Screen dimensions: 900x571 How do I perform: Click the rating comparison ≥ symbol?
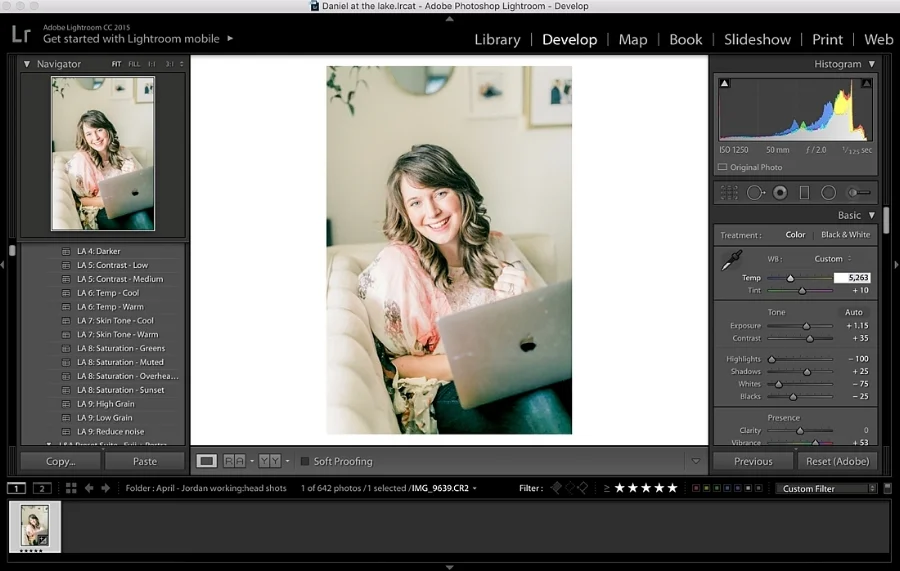(x=606, y=488)
